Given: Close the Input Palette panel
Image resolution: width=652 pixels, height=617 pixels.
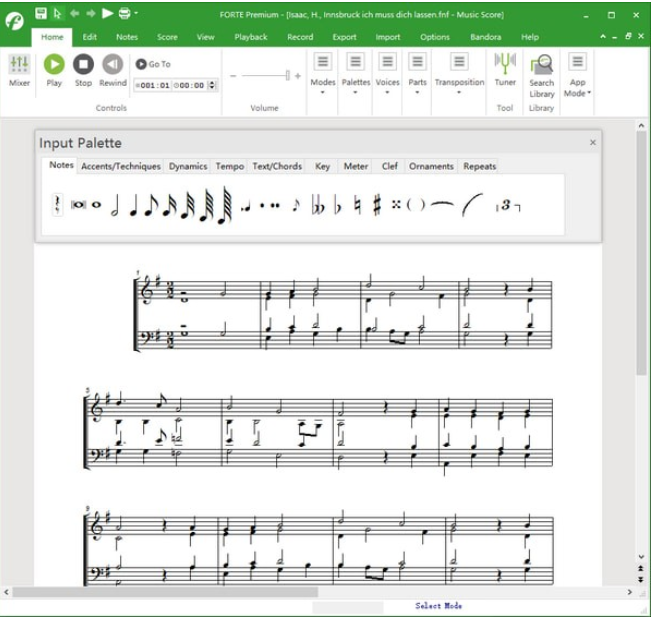Looking at the screenshot, I should (592, 142).
